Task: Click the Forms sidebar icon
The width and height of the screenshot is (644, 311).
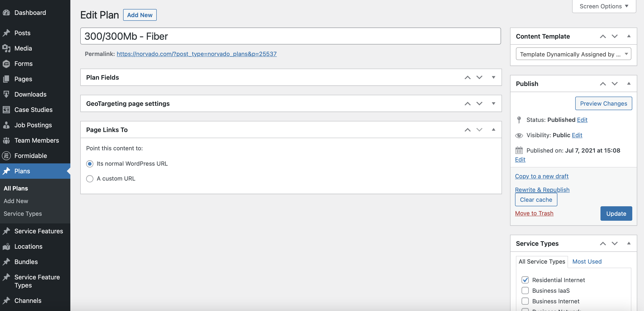Action: 7,64
